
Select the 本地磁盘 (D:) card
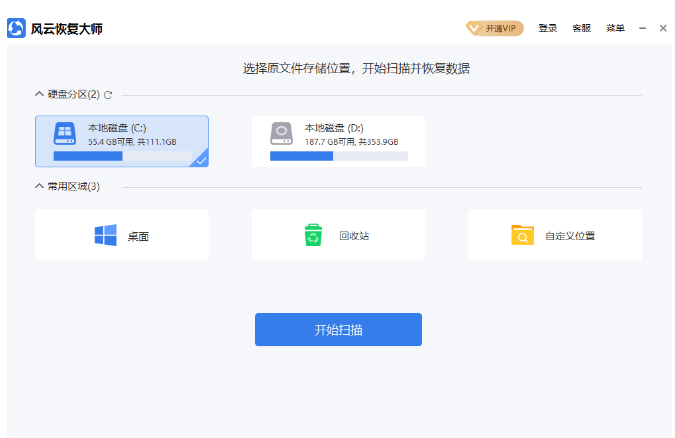338,141
